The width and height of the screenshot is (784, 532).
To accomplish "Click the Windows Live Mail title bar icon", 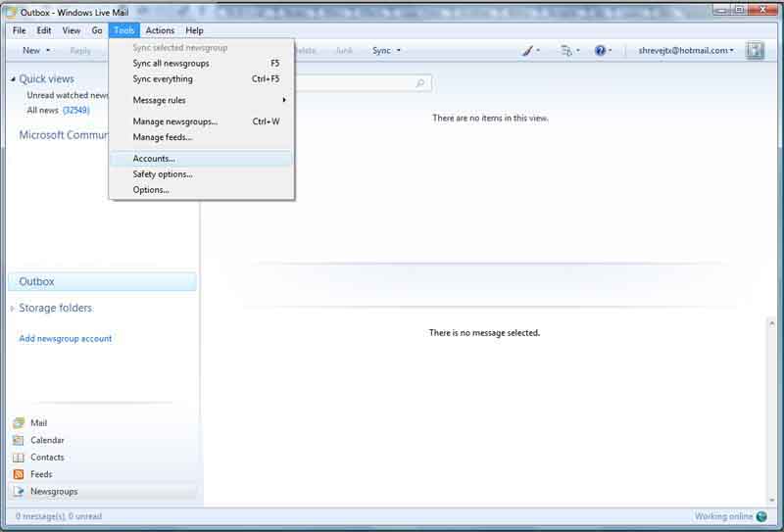I will pos(12,12).
